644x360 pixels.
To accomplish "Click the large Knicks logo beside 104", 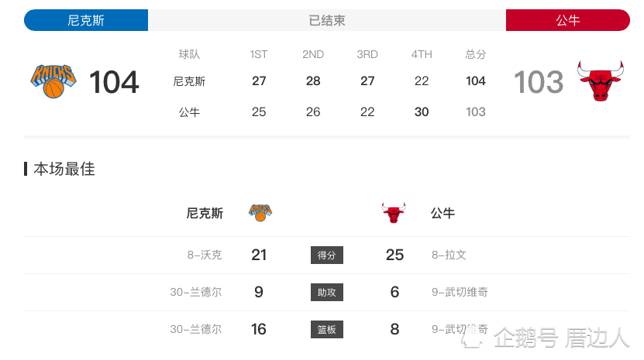I will tap(53, 81).
